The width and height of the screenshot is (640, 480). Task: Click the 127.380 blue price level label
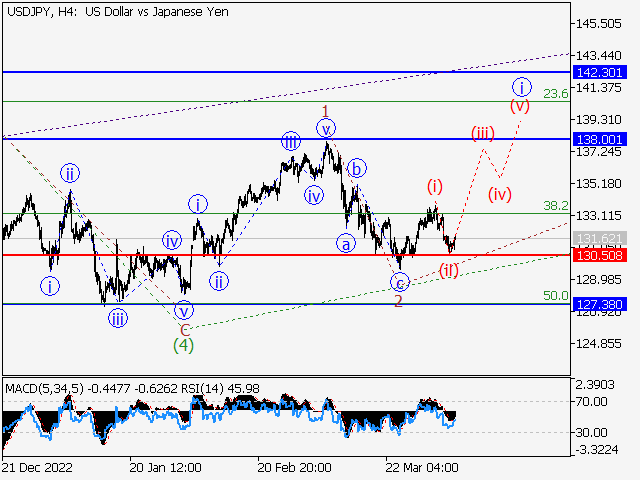(600, 304)
